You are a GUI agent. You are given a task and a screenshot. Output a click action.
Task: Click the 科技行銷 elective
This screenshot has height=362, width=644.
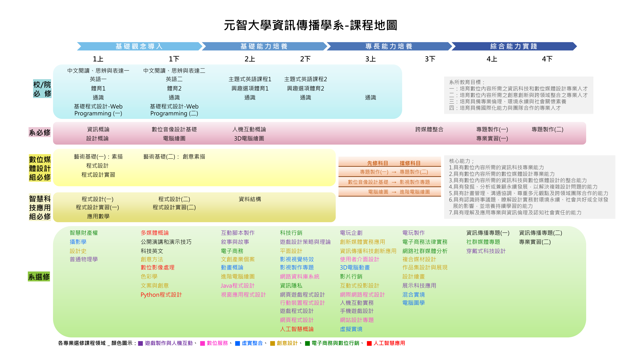pyautogui.click(x=291, y=233)
